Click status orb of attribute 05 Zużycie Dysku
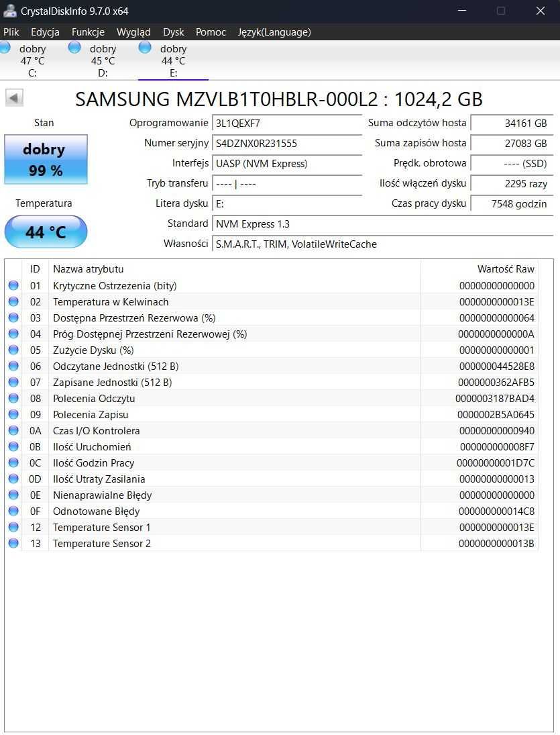560x735 pixels. point(13,350)
